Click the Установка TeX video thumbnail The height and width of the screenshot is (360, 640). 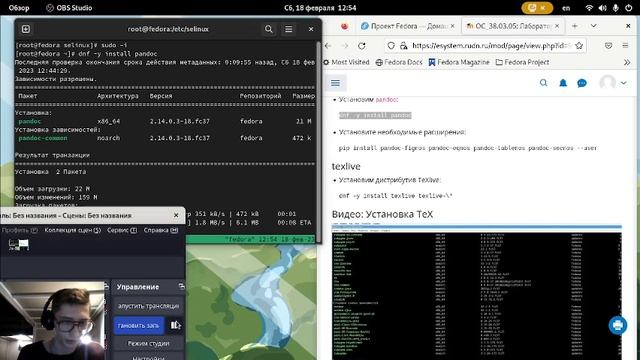tap(476, 292)
